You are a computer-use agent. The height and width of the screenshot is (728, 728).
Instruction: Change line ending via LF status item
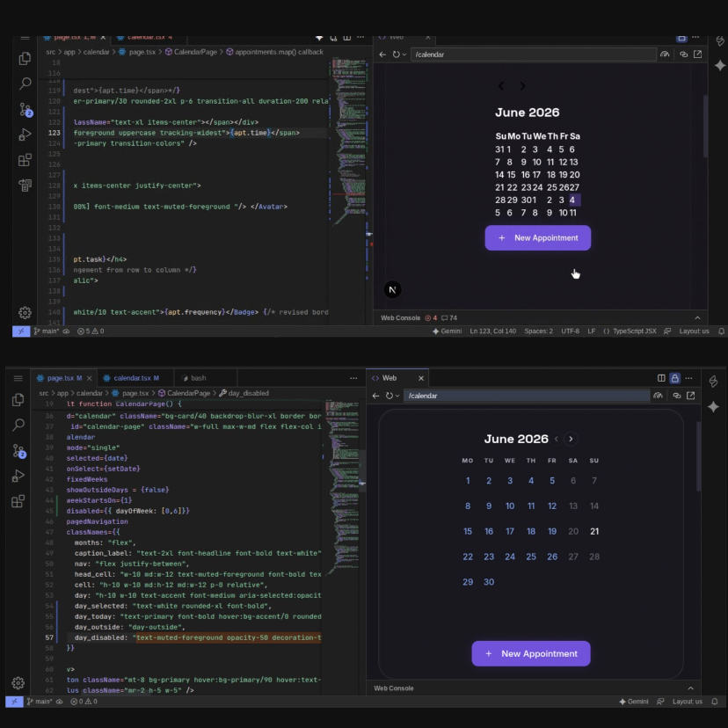click(592, 331)
